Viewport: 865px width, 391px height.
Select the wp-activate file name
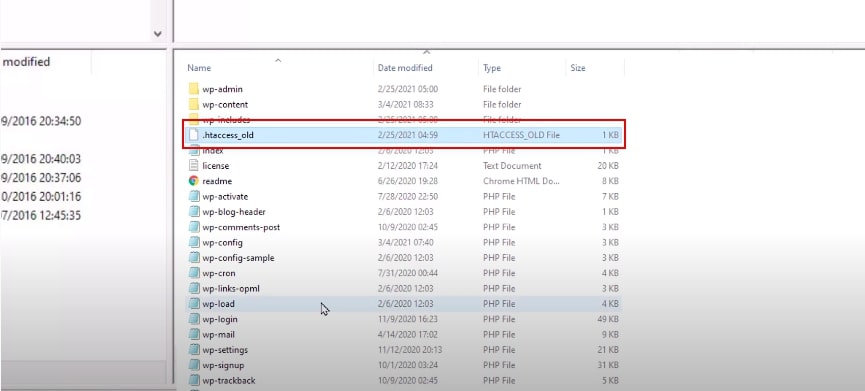pyautogui.click(x=225, y=196)
